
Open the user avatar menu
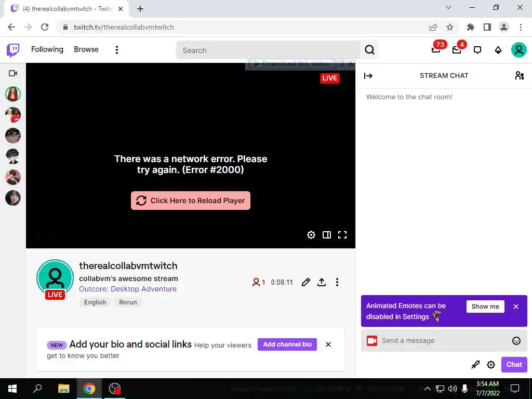[519, 50]
